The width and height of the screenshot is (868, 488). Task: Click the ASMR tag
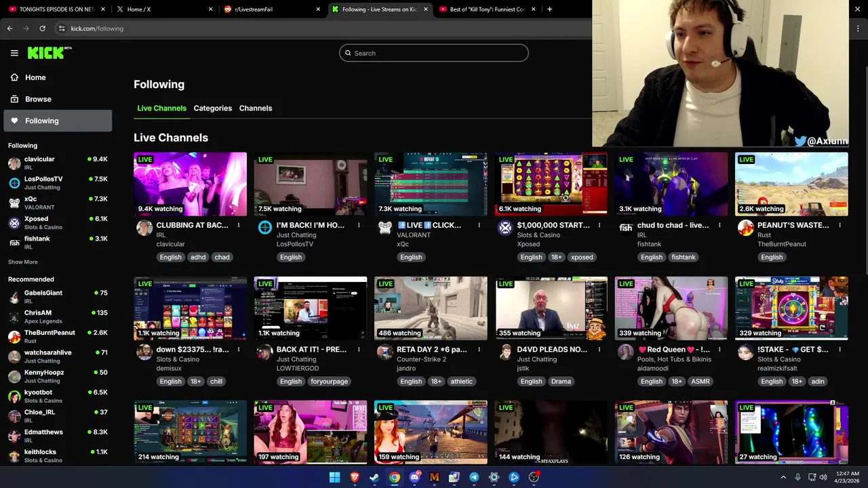click(701, 382)
